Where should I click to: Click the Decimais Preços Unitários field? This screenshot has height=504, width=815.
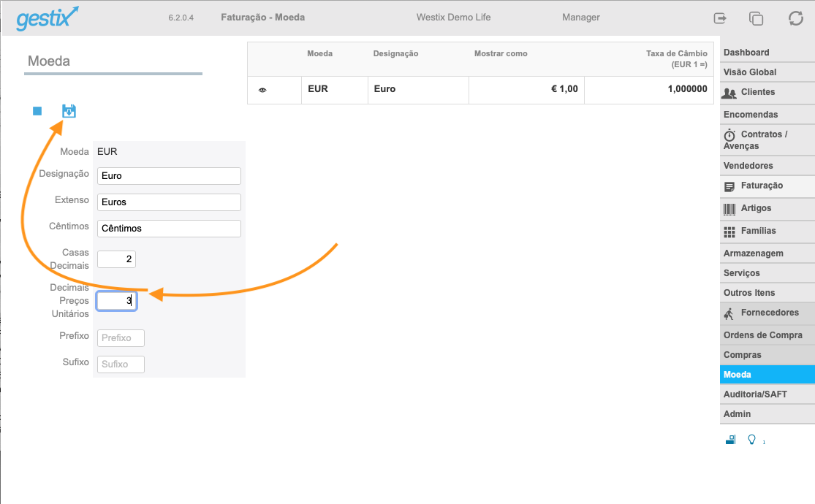click(x=116, y=301)
